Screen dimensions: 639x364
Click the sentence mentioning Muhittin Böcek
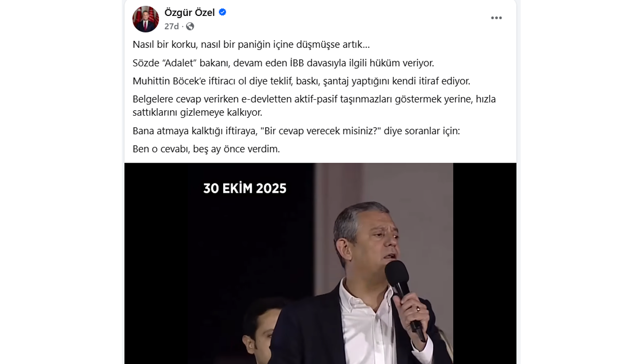click(301, 81)
